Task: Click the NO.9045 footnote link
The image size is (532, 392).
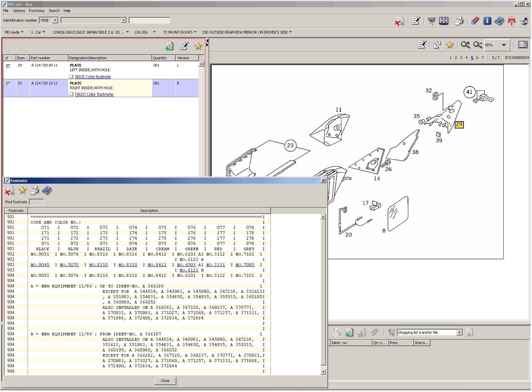Action: pyautogui.click(x=40, y=265)
